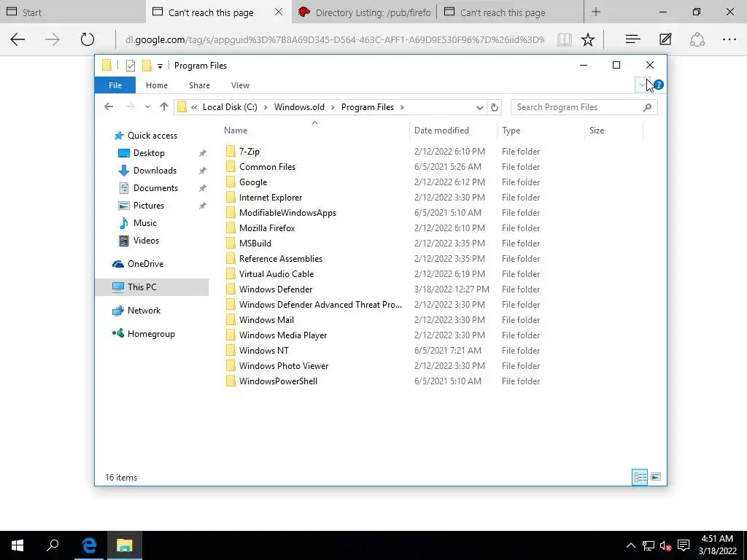Select the Internet Explorer folder

click(x=271, y=197)
